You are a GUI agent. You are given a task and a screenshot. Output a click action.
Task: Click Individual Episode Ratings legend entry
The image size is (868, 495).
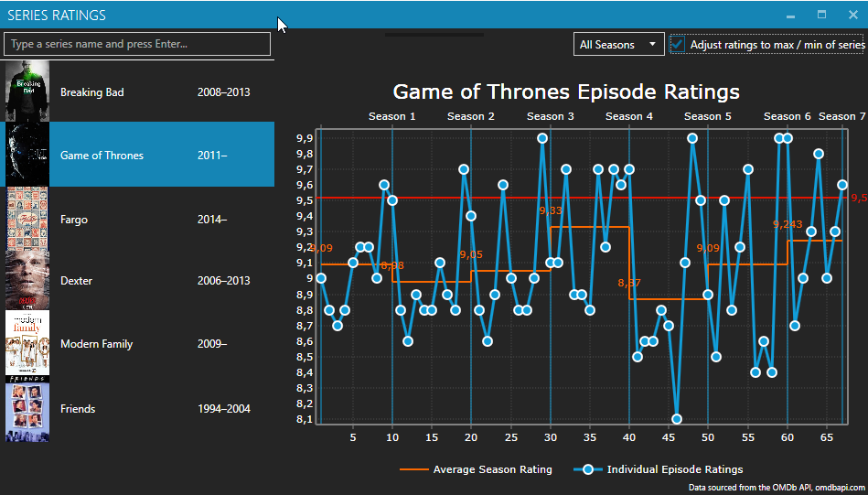pos(659,469)
